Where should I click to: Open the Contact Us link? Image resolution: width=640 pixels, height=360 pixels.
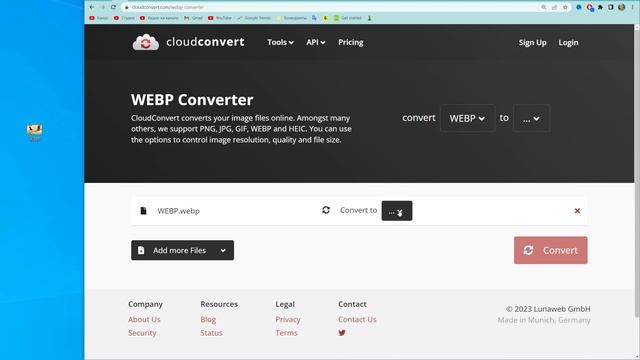[357, 319]
